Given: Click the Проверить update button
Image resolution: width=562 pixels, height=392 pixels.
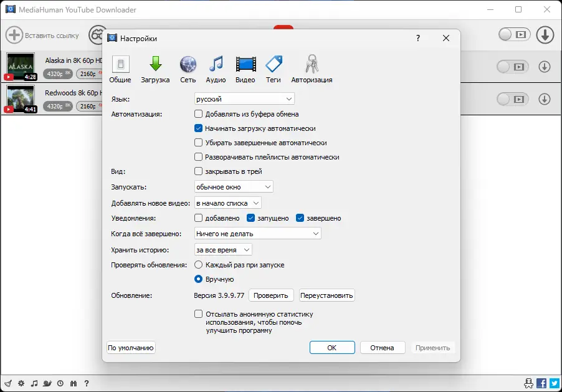Looking at the screenshot, I should [271, 295].
